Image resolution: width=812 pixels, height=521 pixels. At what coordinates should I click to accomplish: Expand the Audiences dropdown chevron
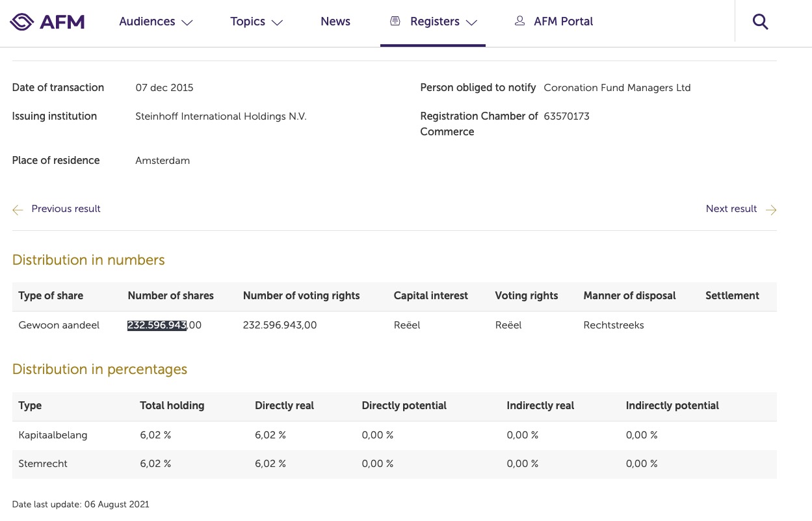[187, 23]
